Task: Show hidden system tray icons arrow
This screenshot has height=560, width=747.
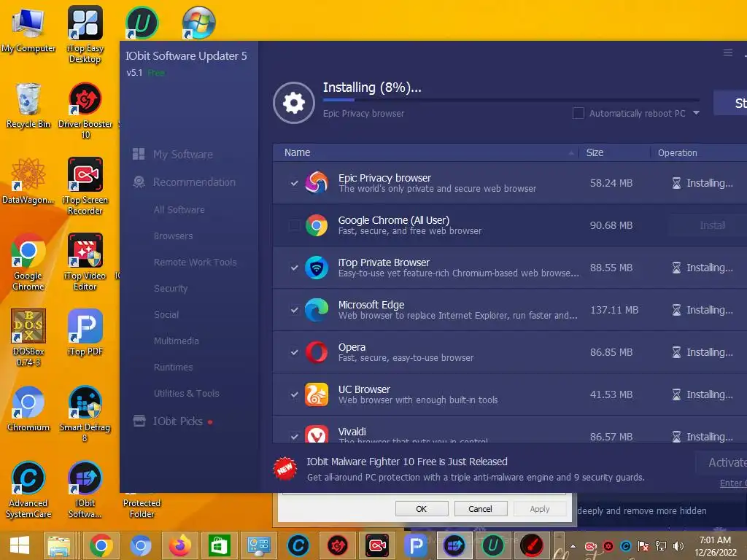Action: pos(573,546)
